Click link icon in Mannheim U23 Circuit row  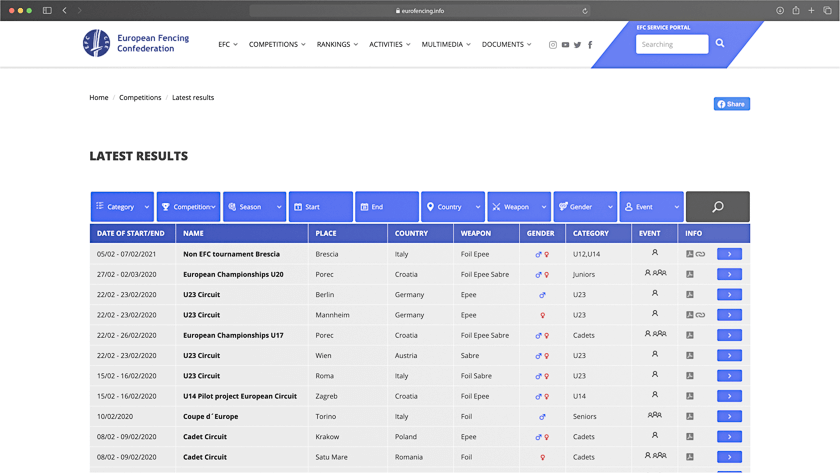click(x=700, y=315)
